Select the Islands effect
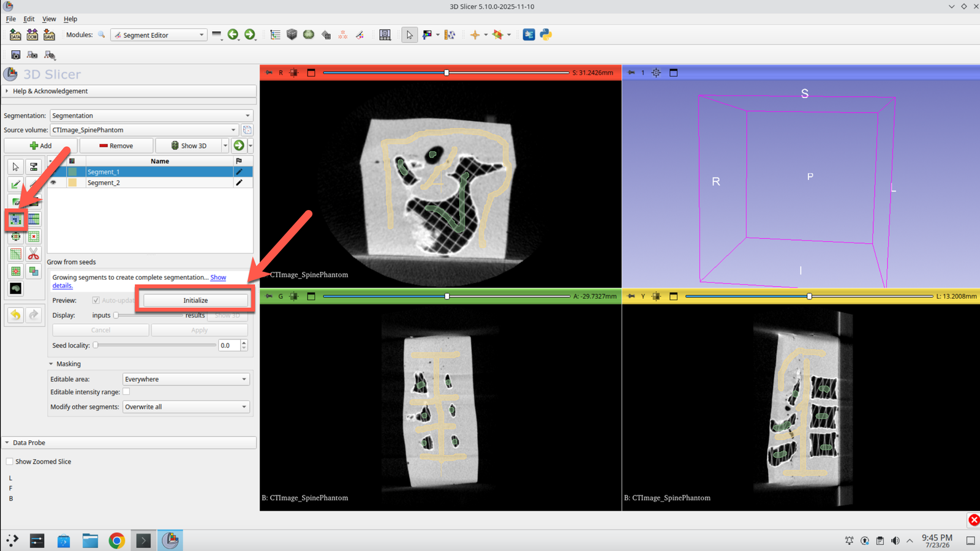Viewport: 980px width, 551px height. coord(16,271)
